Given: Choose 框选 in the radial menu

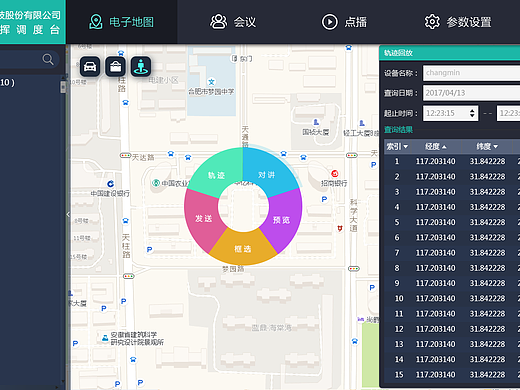Looking at the screenshot, I should point(243,249).
